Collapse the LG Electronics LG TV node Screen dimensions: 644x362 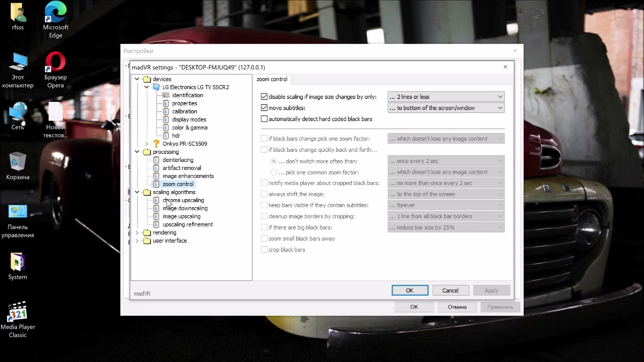coord(146,87)
